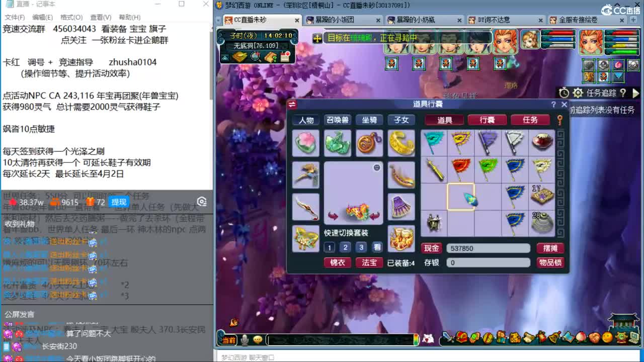
Task: Expand the 任务追踪 panel arrow
Action: click(x=635, y=93)
